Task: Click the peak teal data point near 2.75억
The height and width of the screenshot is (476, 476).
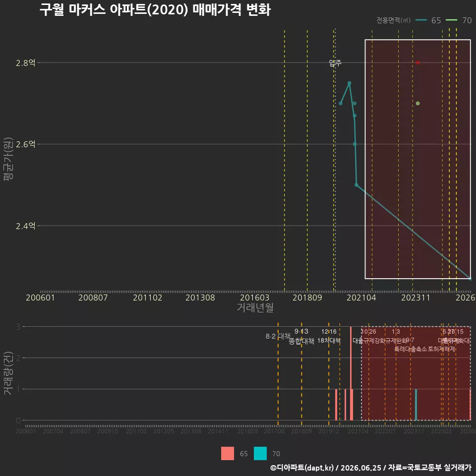Action: click(350, 83)
